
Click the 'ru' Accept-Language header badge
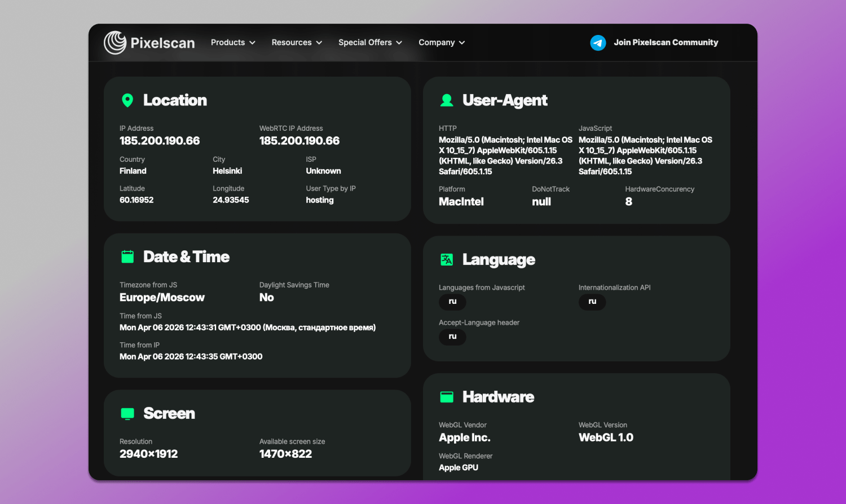click(452, 337)
